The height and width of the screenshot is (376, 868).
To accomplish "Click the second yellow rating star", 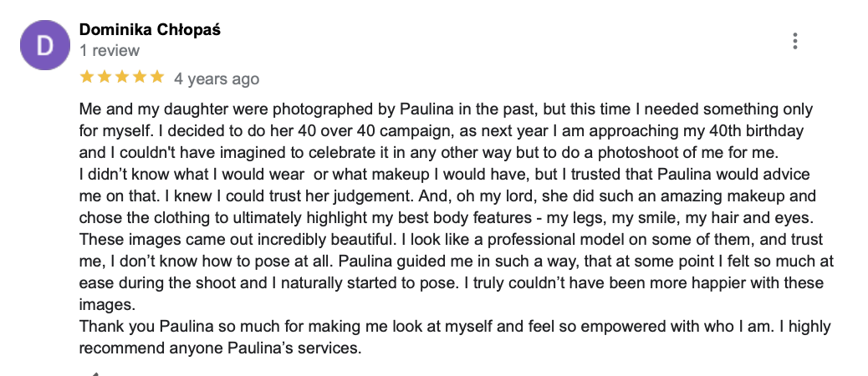I will pos(105,78).
